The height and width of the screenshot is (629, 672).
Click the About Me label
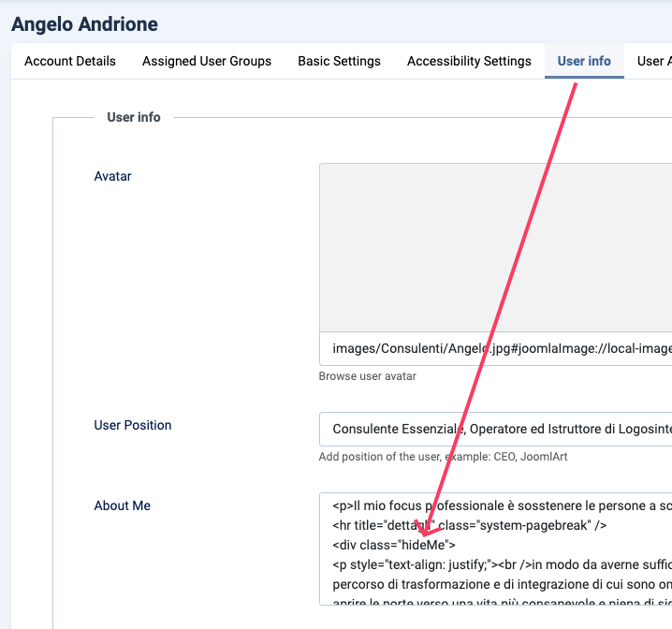pos(123,505)
